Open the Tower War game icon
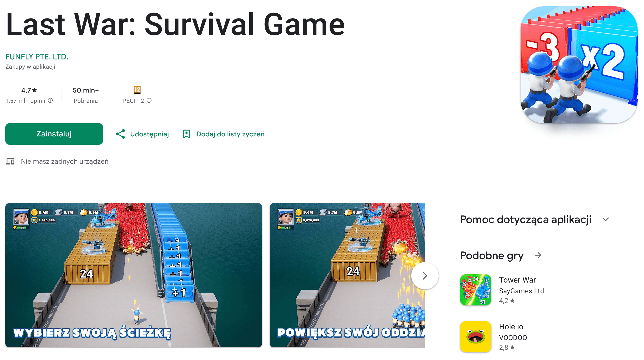 pyautogui.click(x=476, y=290)
